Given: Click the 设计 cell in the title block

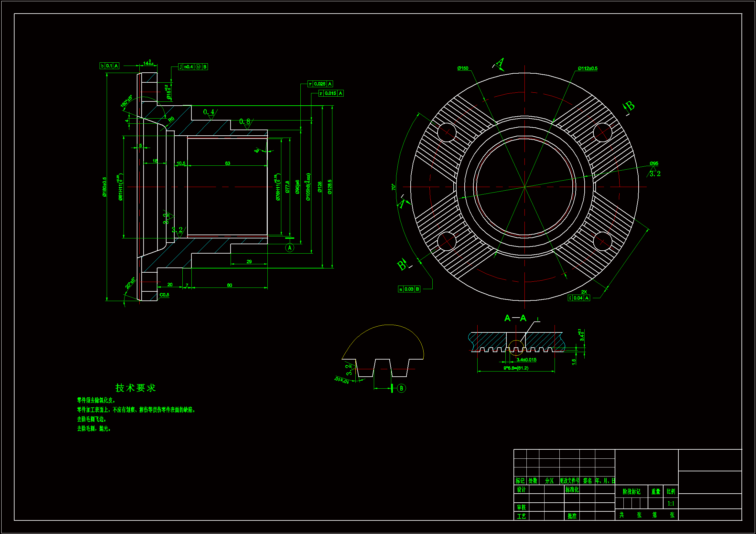Looking at the screenshot, I should point(521,490).
